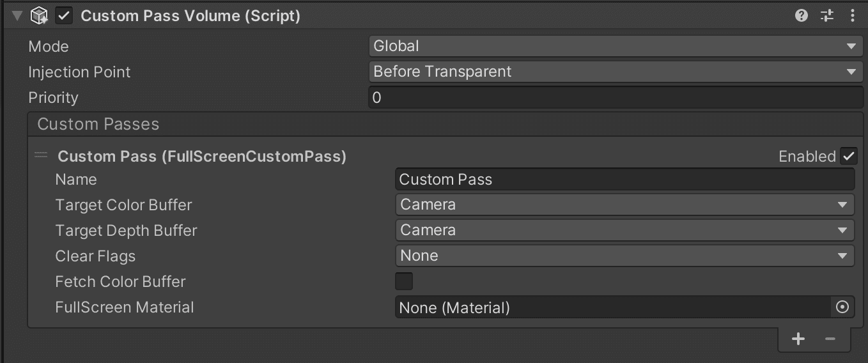Open the component three-dot context menu

click(853, 16)
